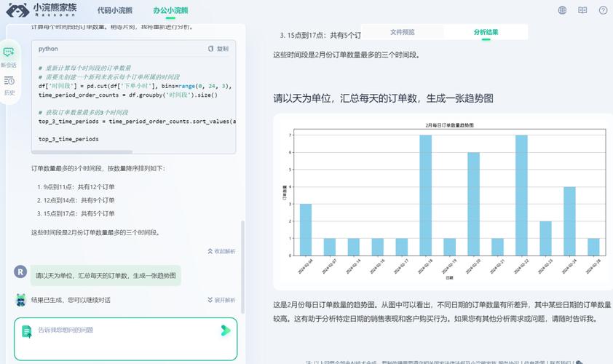This screenshot has width=613, height=364.
Task: Switch to the 文件预览 tab
Action: [402, 32]
